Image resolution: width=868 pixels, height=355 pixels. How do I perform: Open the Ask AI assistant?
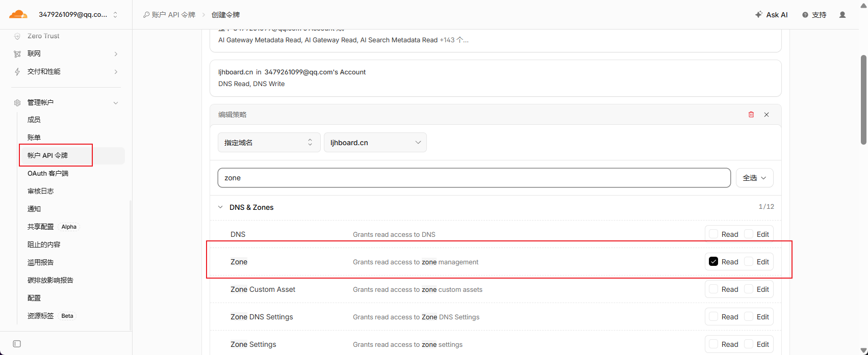[772, 15]
